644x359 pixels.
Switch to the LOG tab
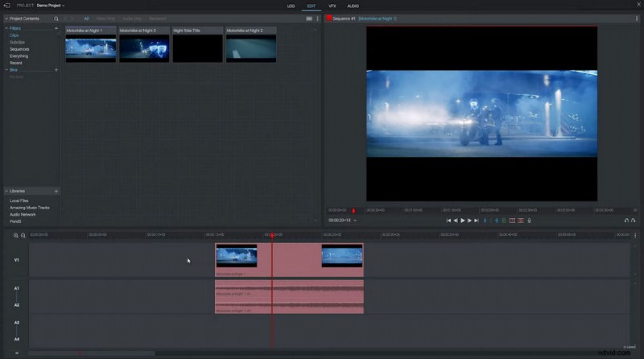click(x=291, y=6)
